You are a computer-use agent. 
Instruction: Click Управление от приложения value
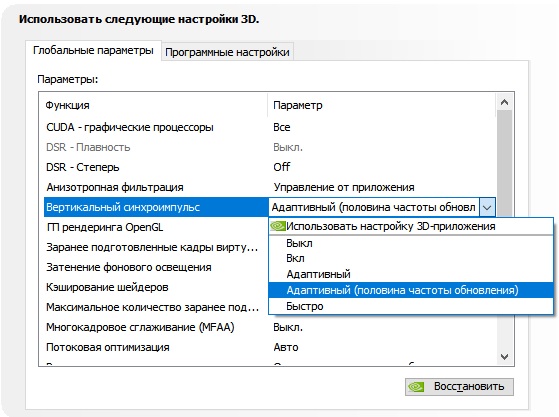344,187
